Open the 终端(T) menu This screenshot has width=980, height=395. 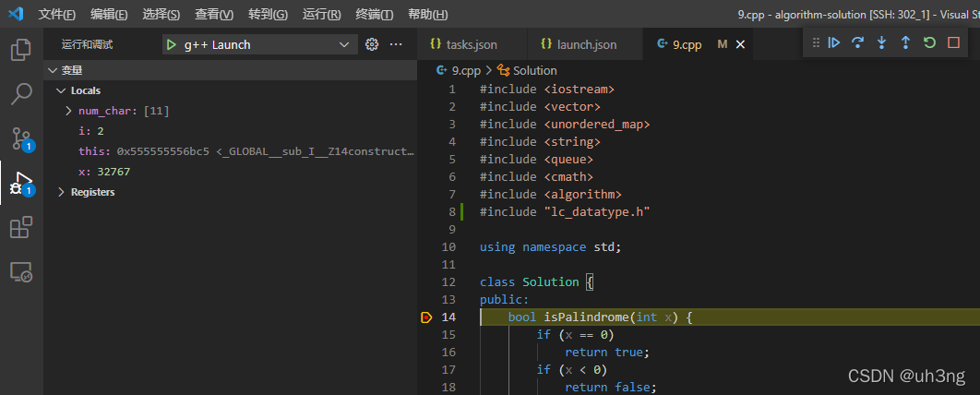375,15
